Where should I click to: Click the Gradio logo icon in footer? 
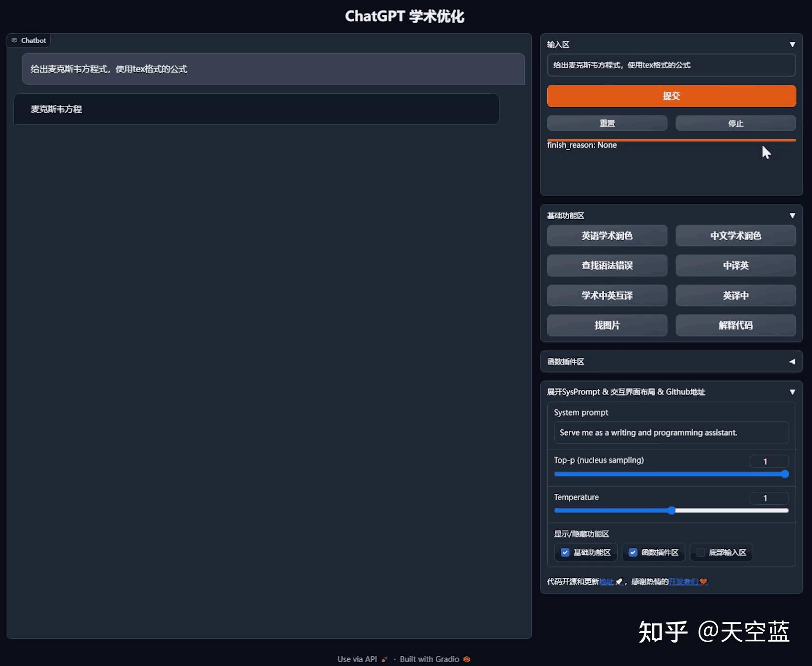[467, 659]
